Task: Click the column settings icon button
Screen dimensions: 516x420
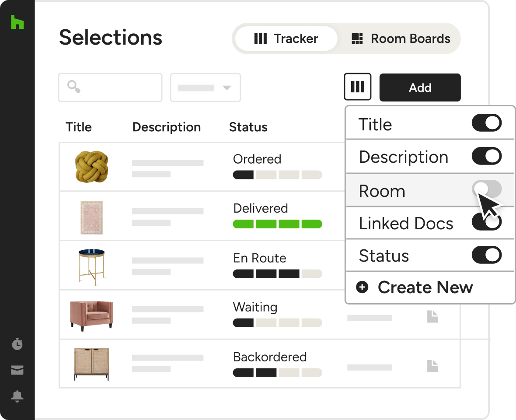Action: click(x=357, y=87)
